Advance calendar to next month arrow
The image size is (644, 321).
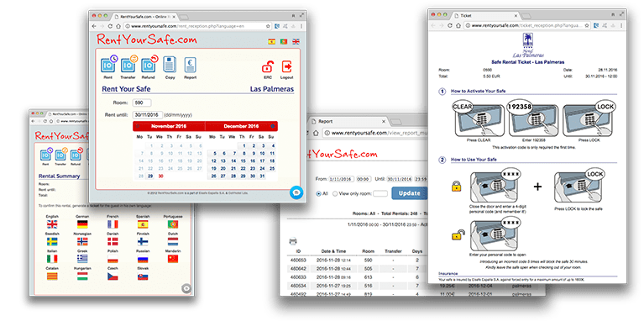click(x=273, y=126)
